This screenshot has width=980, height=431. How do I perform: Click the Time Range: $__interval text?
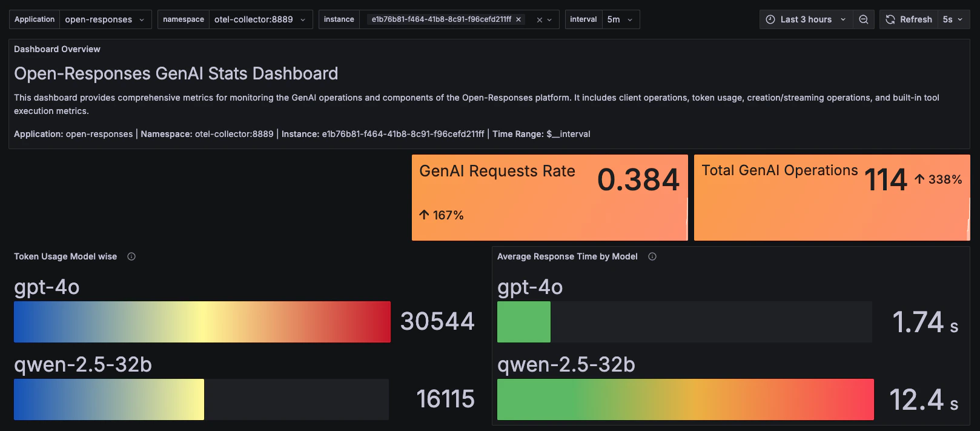tap(541, 134)
